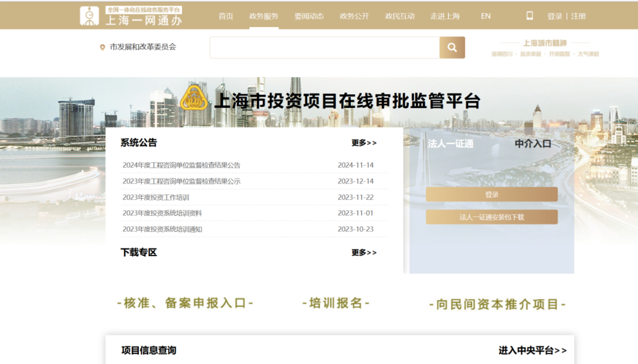Click the magnifier search button
638x364 pixels.
[452, 48]
